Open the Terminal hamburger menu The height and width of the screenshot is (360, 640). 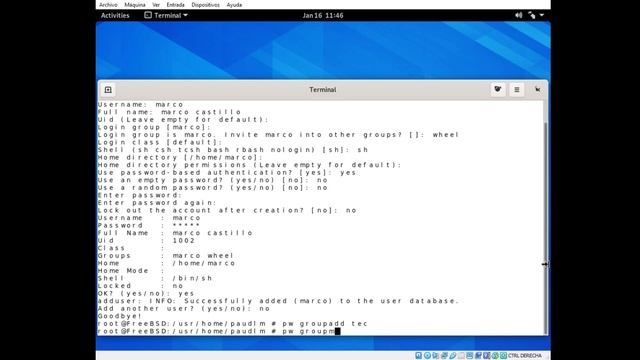coord(517,89)
